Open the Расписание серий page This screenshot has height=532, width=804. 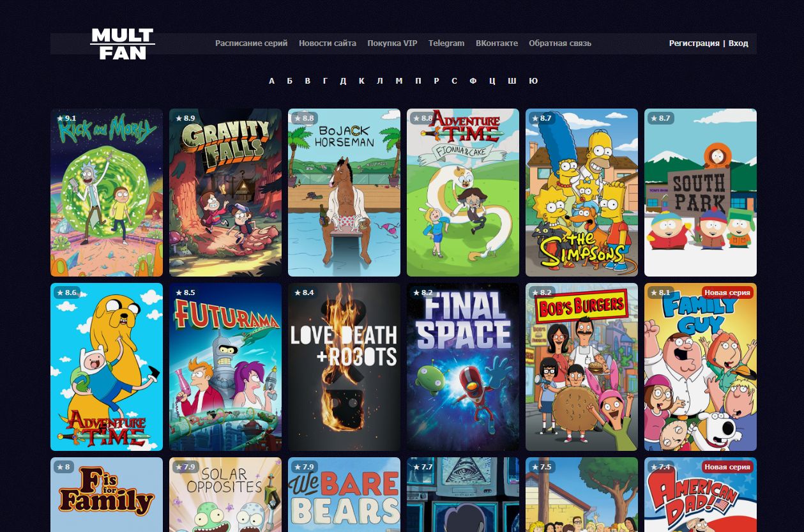(x=252, y=43)
